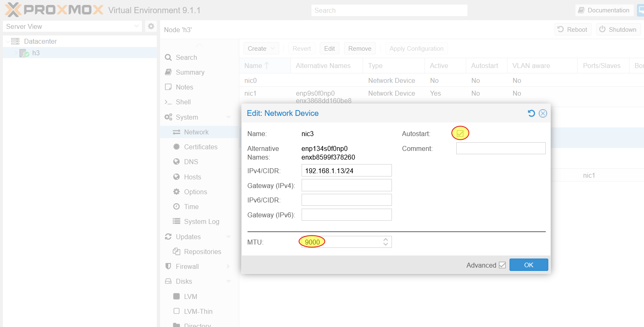This screenshot has height=327, width=644.
Task: Toggle the Autostart checkbox
Action: pyautogui.click(x=460, y=133)
